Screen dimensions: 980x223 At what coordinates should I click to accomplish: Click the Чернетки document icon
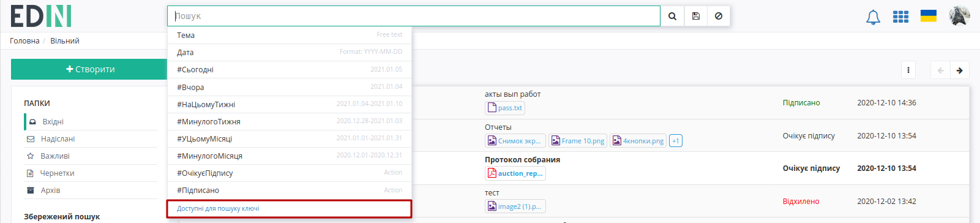[x=30, y=173]
